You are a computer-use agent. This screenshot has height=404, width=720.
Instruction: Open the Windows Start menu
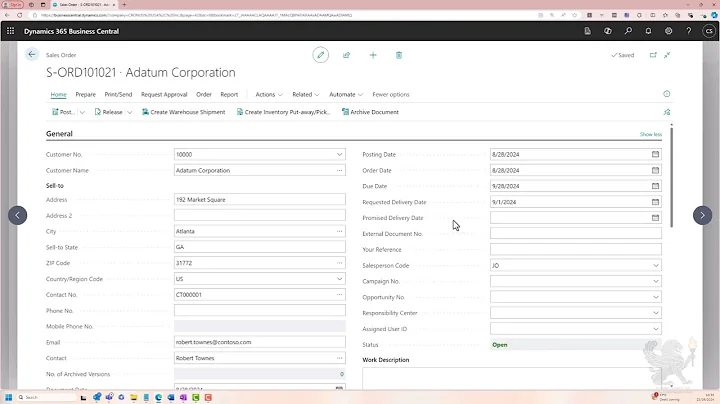(8, 397)
